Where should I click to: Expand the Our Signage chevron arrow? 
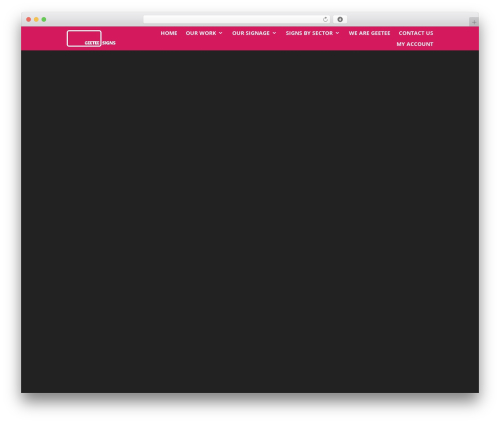pos(274,33)
